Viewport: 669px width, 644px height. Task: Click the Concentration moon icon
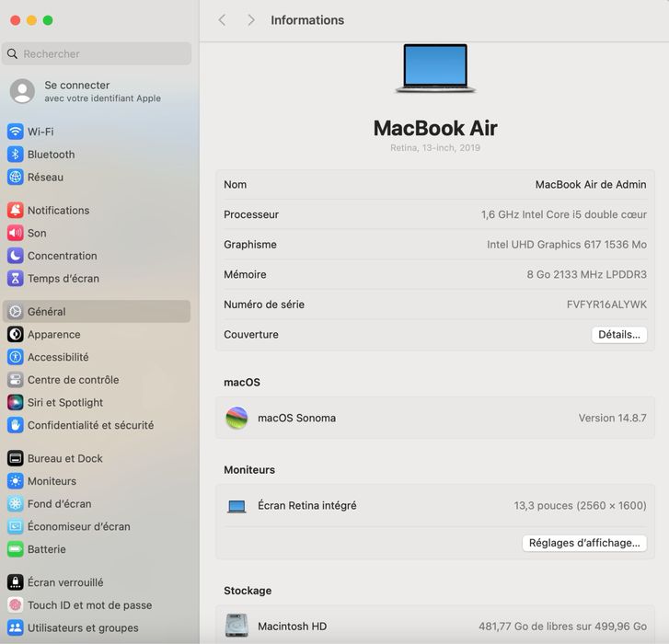[16, 256]
